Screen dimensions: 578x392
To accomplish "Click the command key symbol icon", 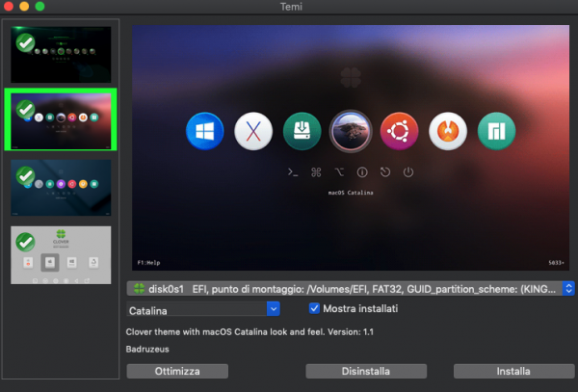I will (316, 172).
